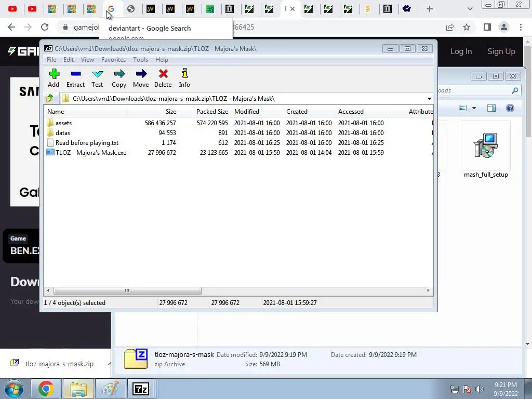Expand the 7-Zip address path dropdown
This screenshot has width=532, height=399.
click(429, 98)
